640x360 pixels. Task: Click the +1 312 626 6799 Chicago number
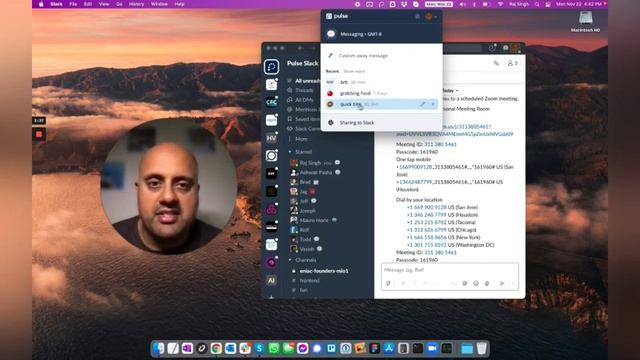(x=426, y=230)
